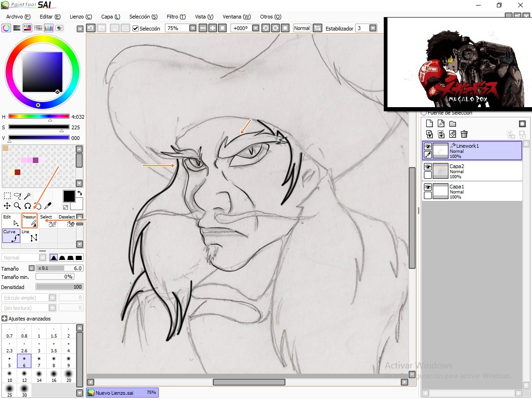Choose the Pressure linework tool
Image resolution: width=532 pixels, height=399 pixels.
coord(30,221)
